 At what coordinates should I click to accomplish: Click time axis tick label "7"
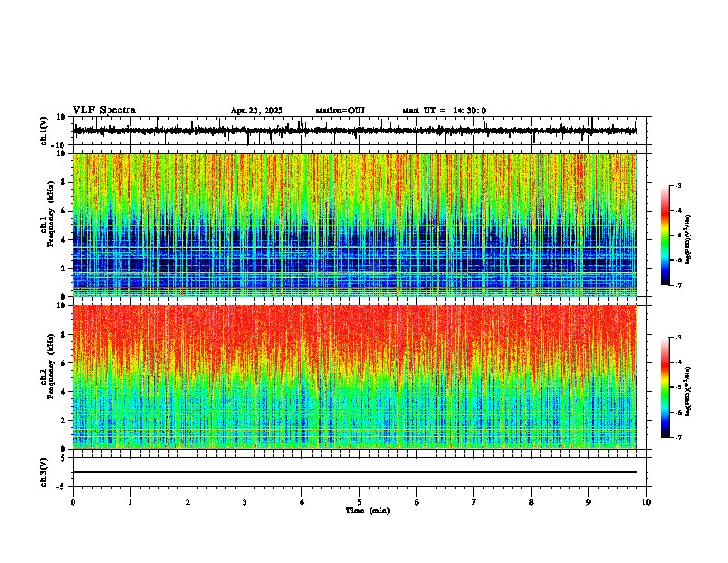474,502
